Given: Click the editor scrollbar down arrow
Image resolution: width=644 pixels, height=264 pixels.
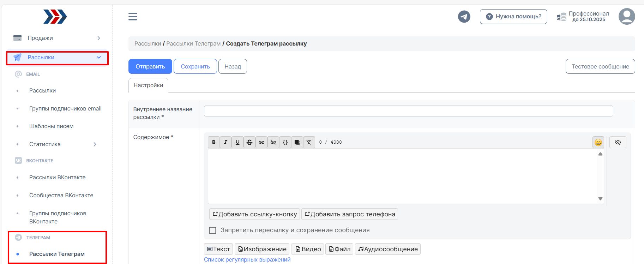Looking at the screenshot, I should click(600, 199).
